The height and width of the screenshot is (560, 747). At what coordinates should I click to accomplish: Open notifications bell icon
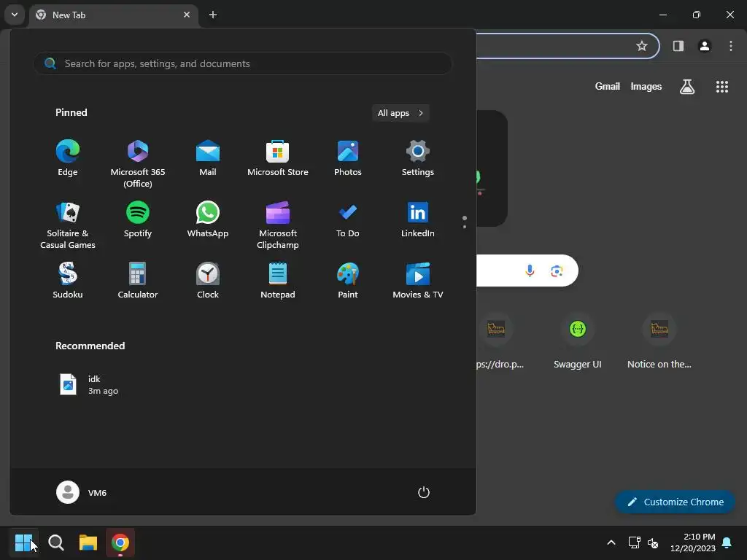click(x=727, y=542)
